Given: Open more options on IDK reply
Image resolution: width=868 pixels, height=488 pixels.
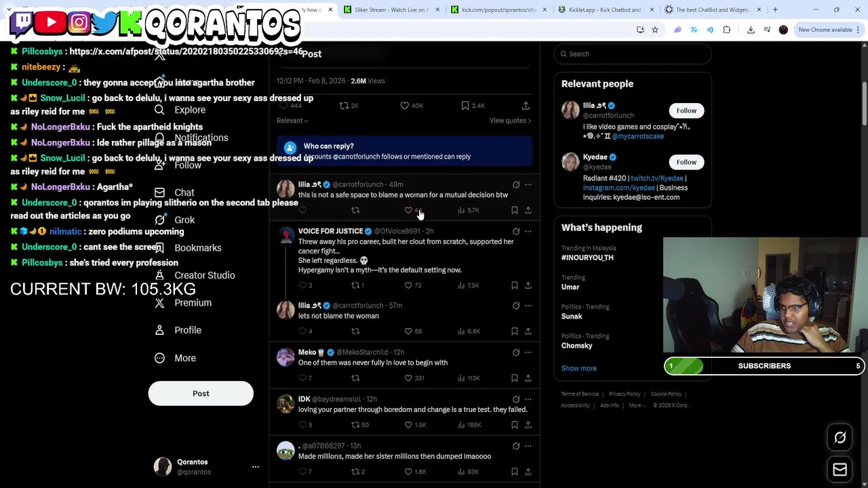Looking at the screenshot, I should [x=528, y=399].
